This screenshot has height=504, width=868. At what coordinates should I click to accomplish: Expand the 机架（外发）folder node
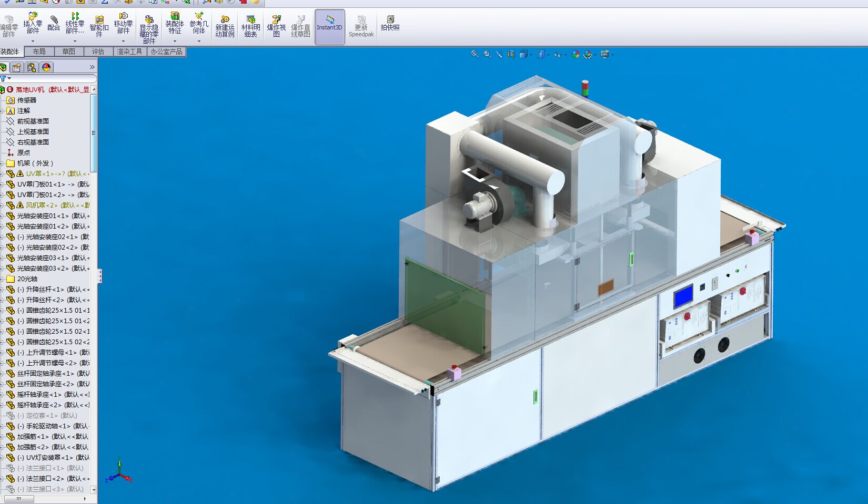tap(2, 163)
